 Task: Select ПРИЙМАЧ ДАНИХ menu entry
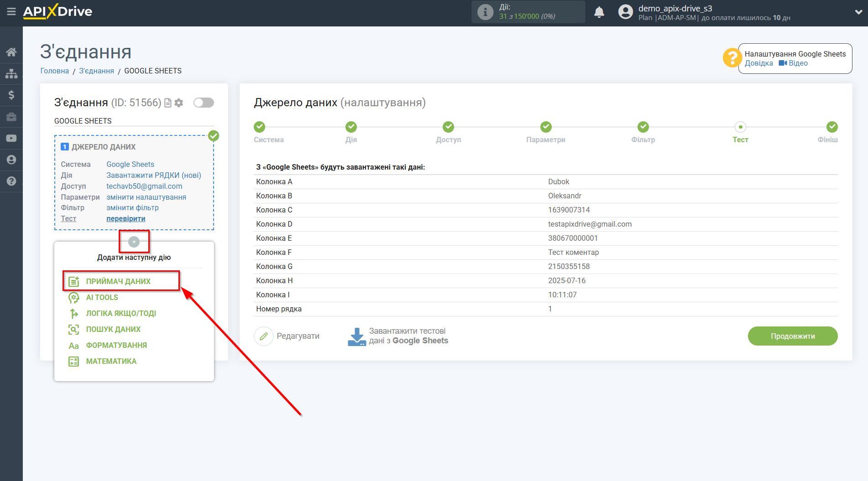point(118,282)
